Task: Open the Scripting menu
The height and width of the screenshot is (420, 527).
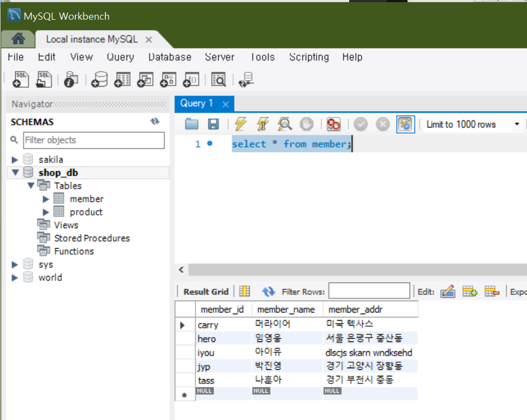Action: pyautogui.click(x=309, y=57)
